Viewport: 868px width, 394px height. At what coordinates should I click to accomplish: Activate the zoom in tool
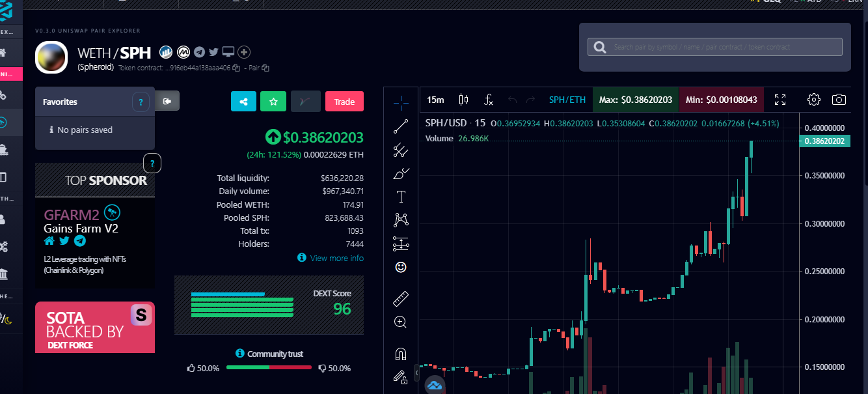tap(401, 322)
